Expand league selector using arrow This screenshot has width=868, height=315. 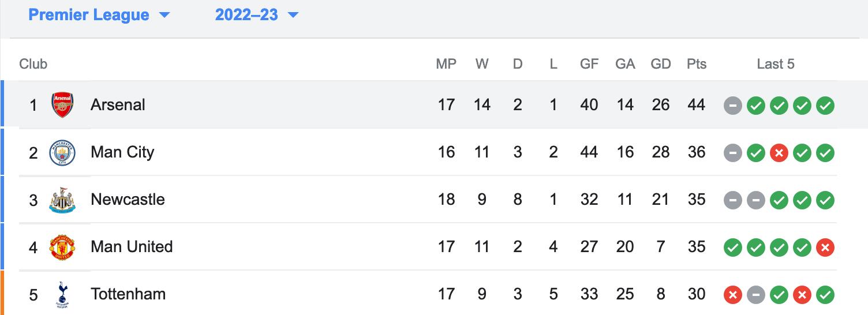(x=164, y=15)
